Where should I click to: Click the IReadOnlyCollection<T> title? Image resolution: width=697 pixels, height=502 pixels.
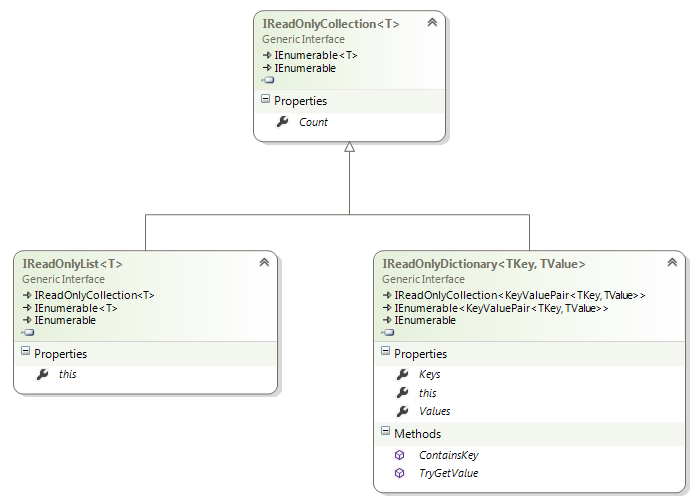(x=331, y=24)
